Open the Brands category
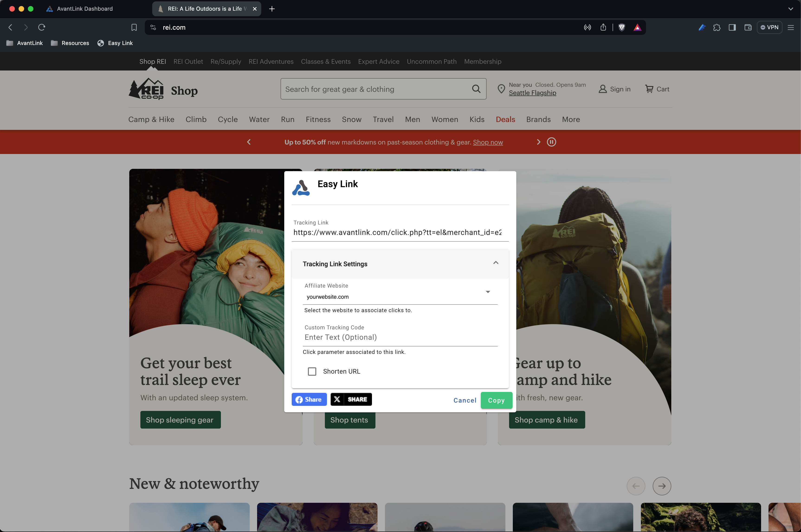Image resolution: width=801 pixels, height=532 pixels. [538, 119]
